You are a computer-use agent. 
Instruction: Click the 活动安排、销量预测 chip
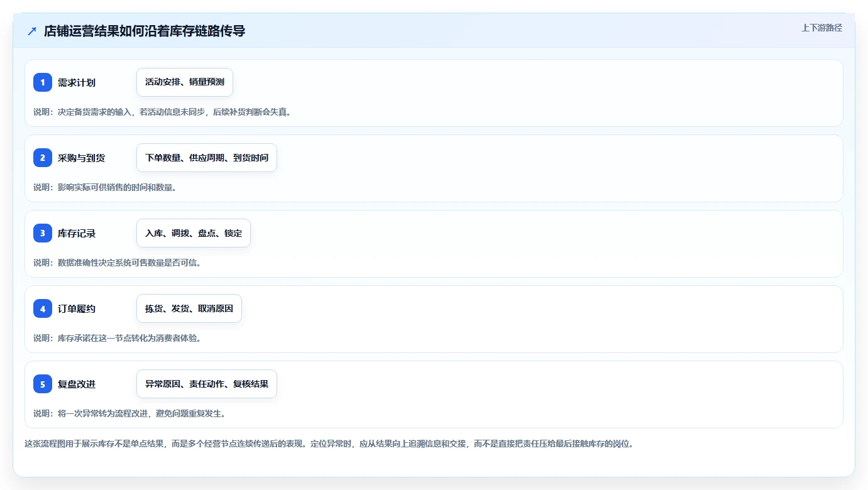(185, 82)
